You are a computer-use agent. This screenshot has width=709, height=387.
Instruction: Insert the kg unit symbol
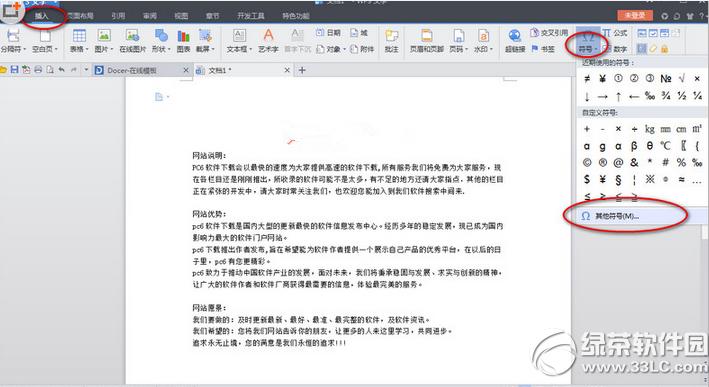point(650,129)
